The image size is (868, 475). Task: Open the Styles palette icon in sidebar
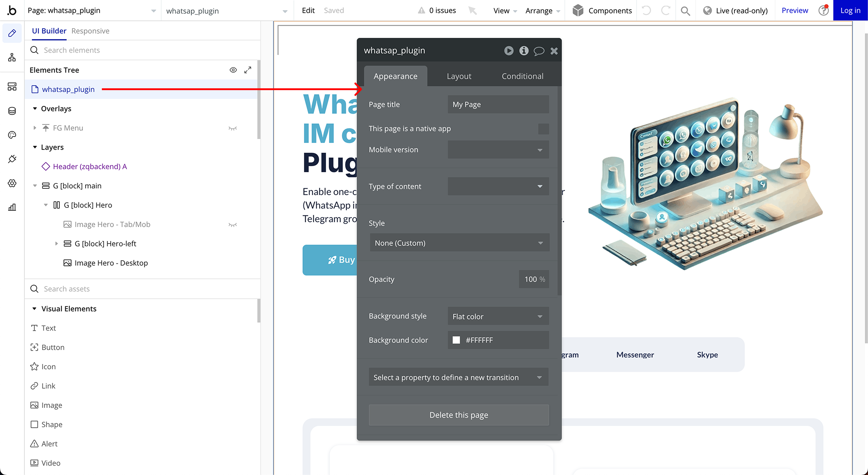click(12, 135)
